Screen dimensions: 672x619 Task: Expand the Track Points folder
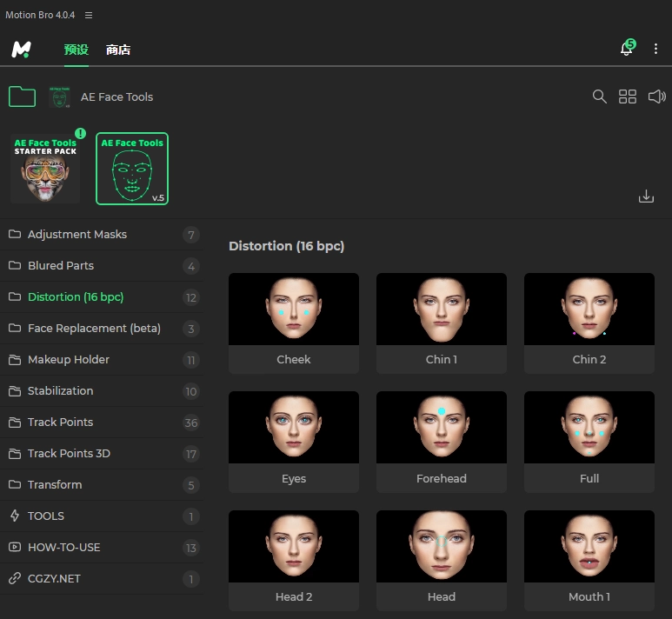click(x=102, y=423)
